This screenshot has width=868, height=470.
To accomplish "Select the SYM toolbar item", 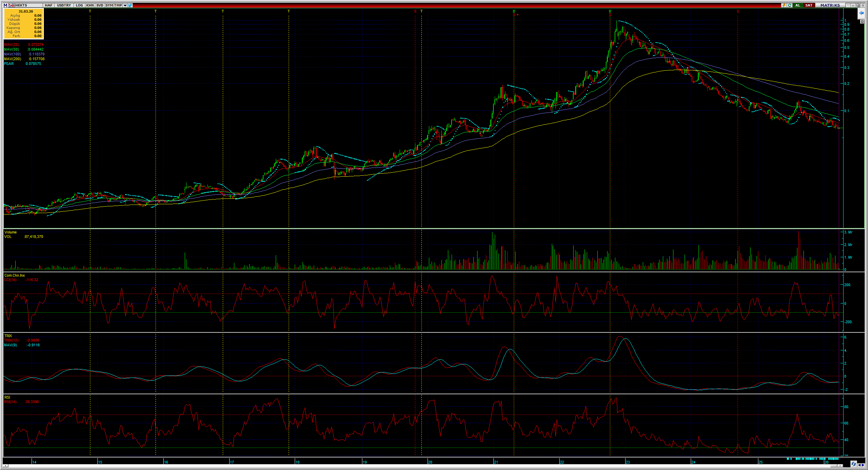I will (x=109, y=5).
